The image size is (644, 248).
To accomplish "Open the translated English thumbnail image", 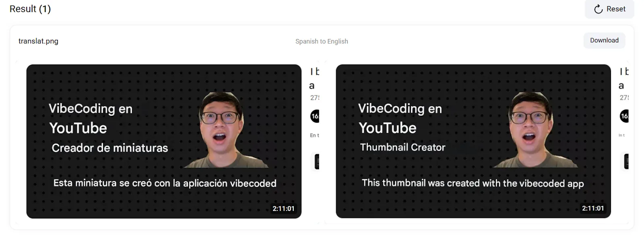I will [x=473, y=141].
